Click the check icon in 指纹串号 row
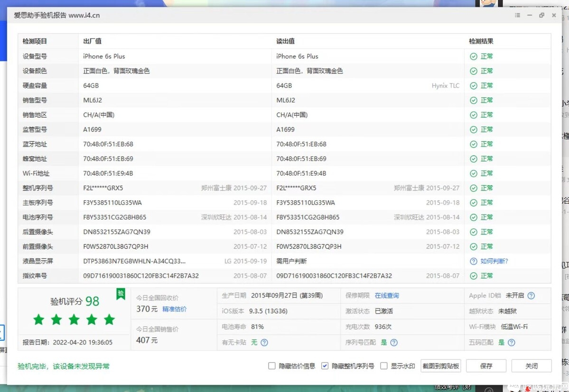 coord(474,276)
